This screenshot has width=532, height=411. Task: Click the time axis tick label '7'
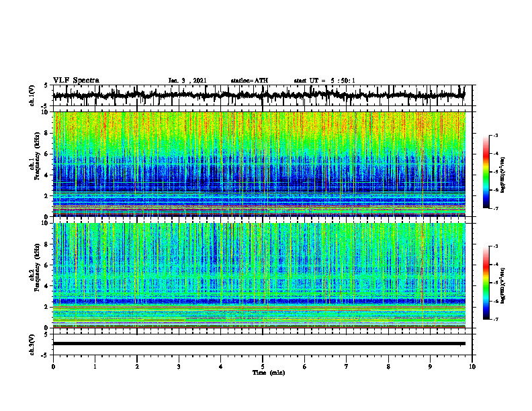[x=347, y=367]
